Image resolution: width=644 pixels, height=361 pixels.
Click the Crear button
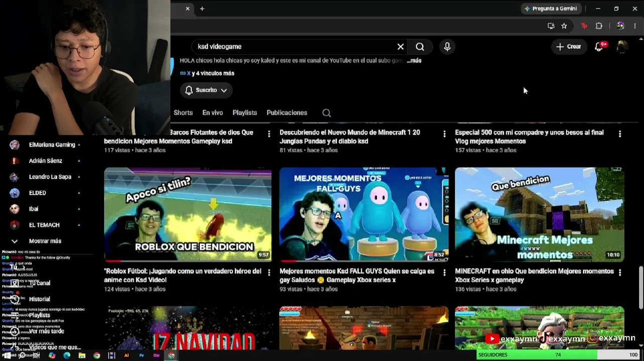click(x=568, y=47)
